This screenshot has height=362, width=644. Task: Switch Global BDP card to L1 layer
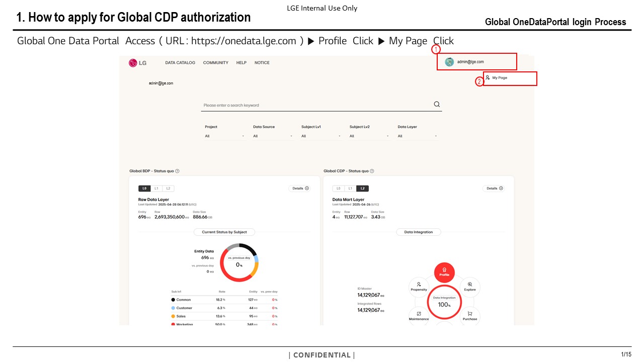tap(156, 189)
